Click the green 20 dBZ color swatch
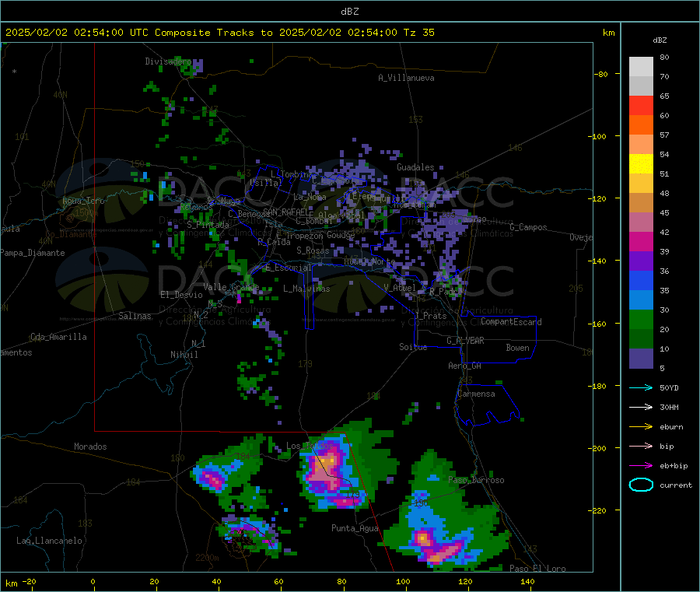This screenshot has width=700, height=592. [x=641, y=319]
